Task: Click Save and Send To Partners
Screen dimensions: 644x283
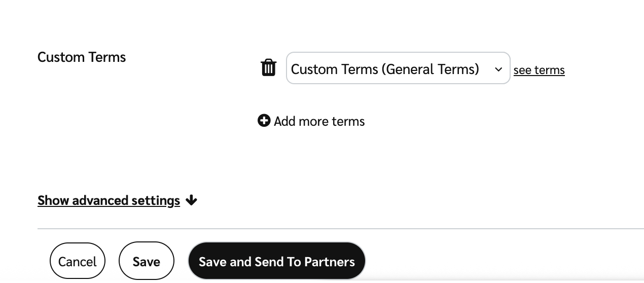Action: [276, 261]
